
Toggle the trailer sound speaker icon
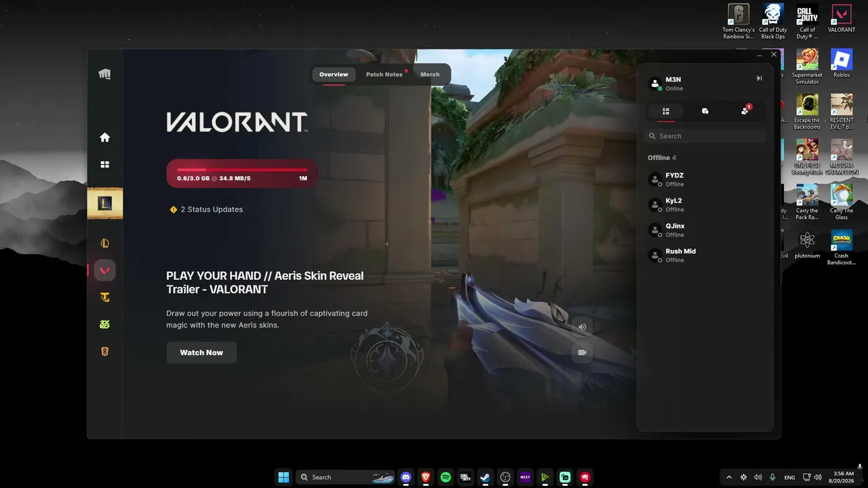coord(582,327)
